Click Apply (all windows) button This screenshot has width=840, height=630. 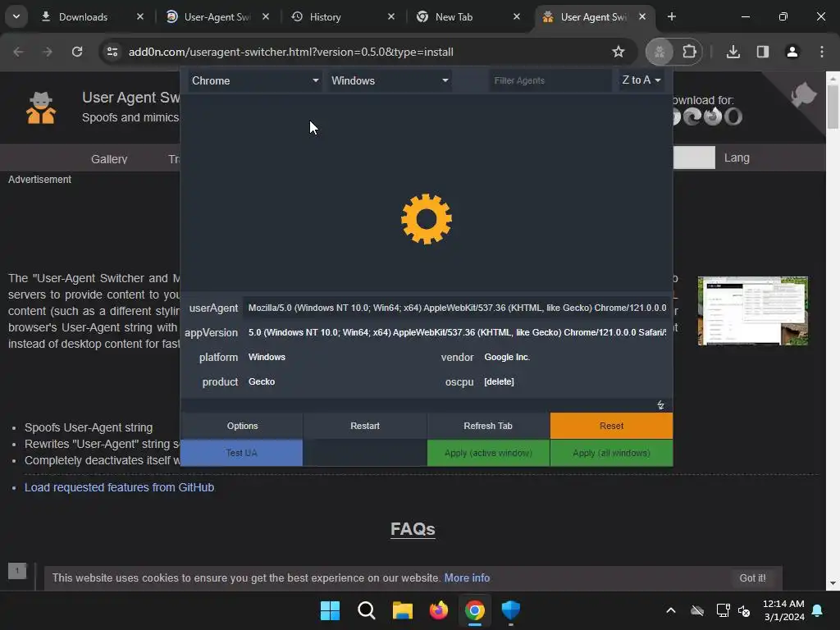tap(611, 453)
